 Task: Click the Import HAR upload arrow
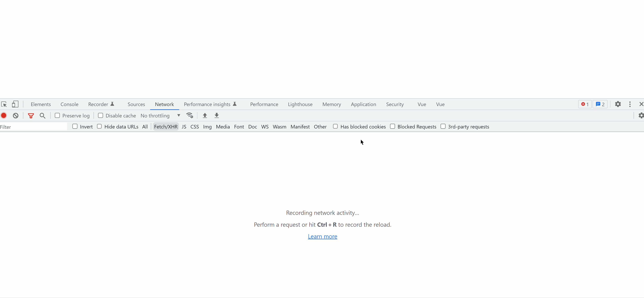click(205, 115)
